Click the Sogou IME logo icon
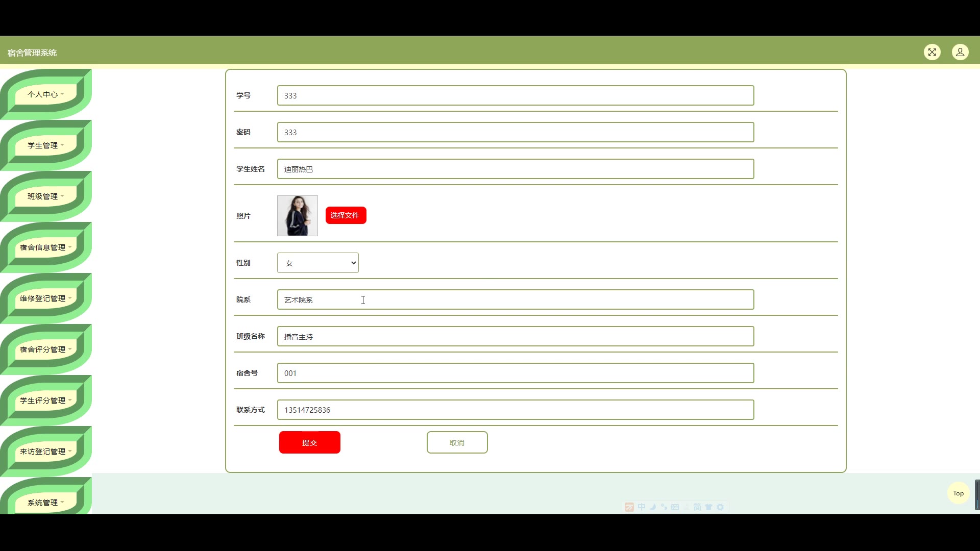The image size is (980, 551). pos(629,507)
